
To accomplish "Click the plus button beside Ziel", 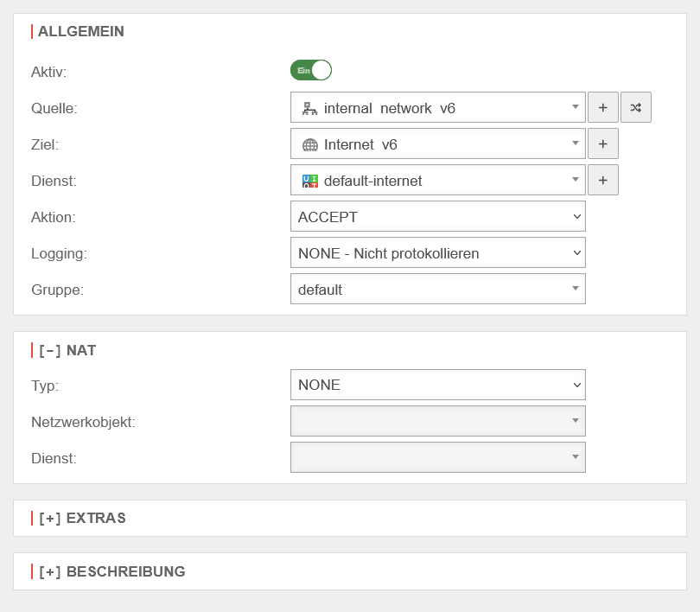I will click(x=602, y=144).
